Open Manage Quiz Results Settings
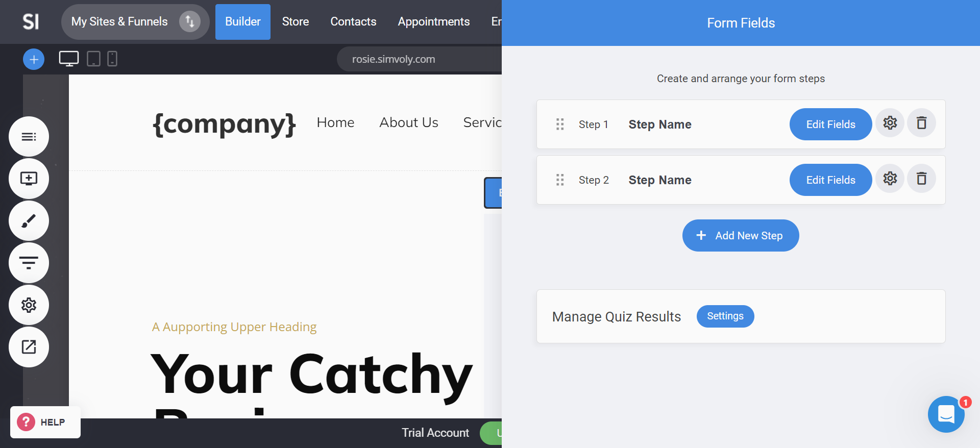 pyautogui.click(x=725, y=316)
